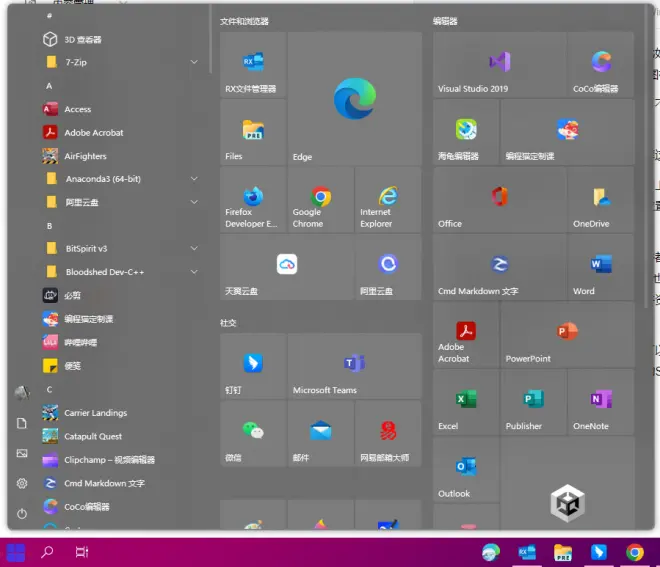
Task: Open Pictures shortcut in Start sidebar
Action: pos(22,453)
